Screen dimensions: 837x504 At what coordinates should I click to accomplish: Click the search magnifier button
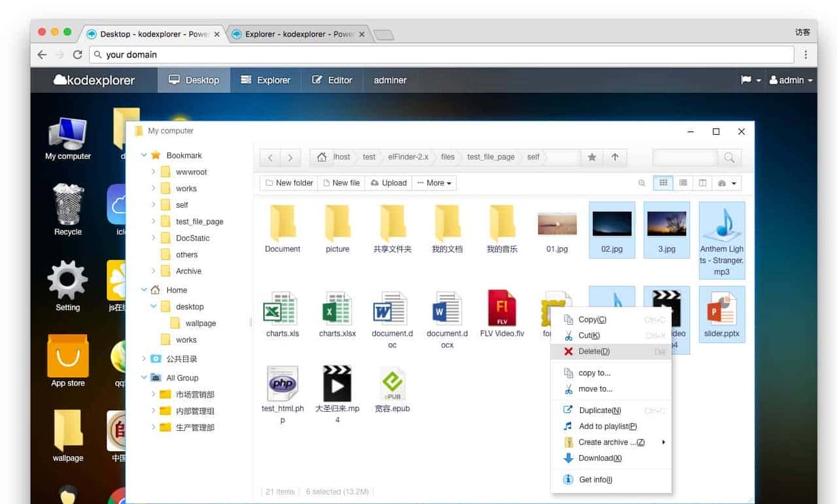729,158
